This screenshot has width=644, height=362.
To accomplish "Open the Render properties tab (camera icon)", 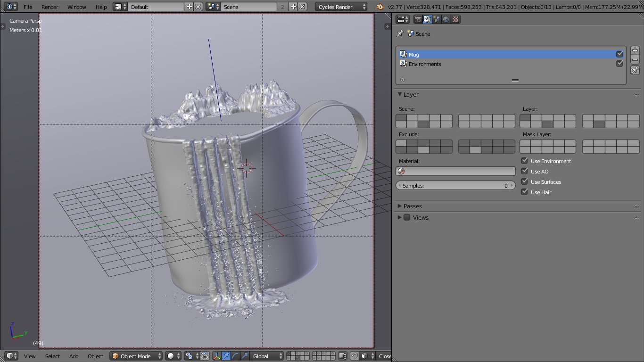I will click(418, 19).
